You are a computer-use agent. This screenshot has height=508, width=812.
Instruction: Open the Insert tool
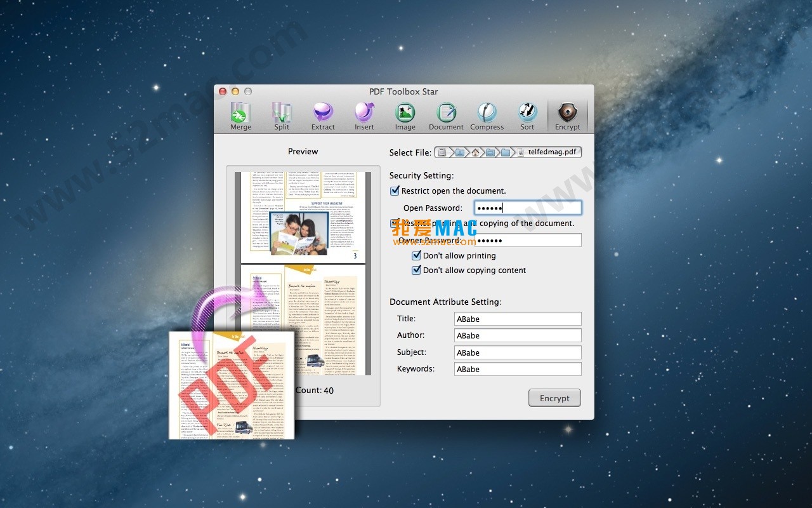pyautogui.click(x=364, y=117)
